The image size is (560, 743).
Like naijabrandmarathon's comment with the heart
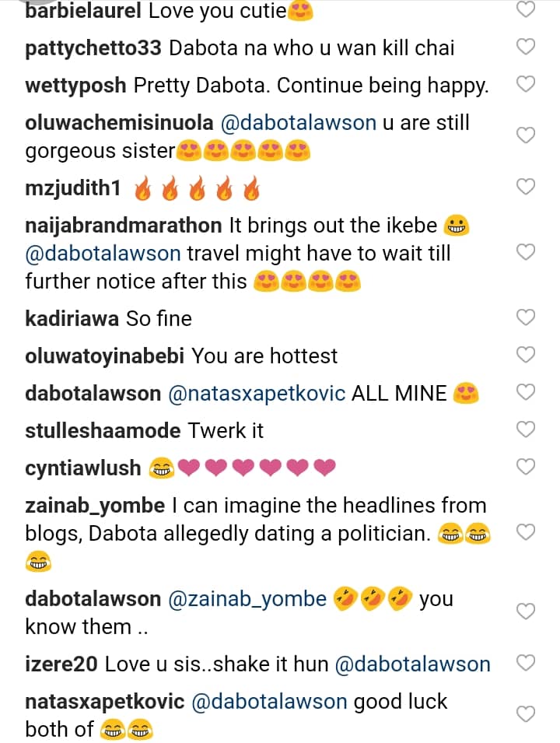click(527, 252)
